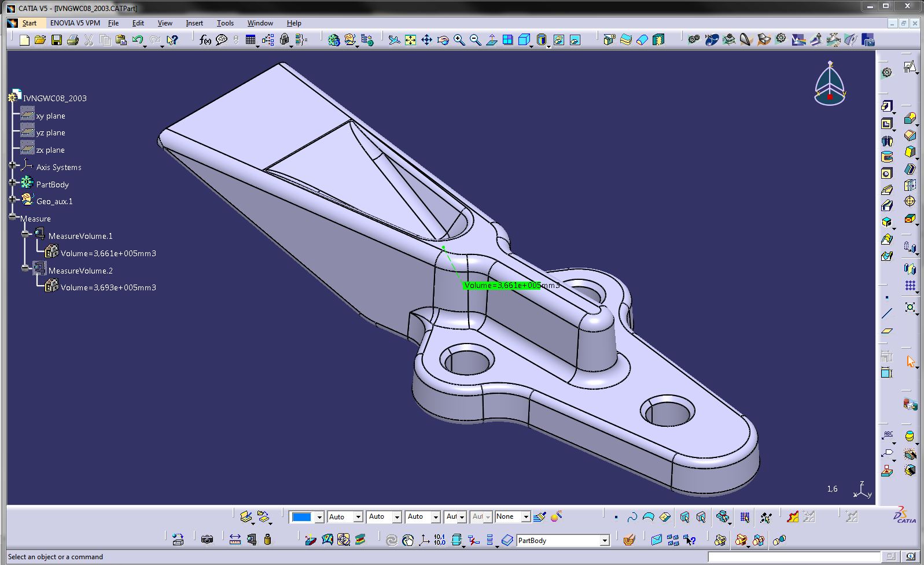The image size is (924, 565).
Task: Click the Measure Between icon
Action: [x=235, y=540]
